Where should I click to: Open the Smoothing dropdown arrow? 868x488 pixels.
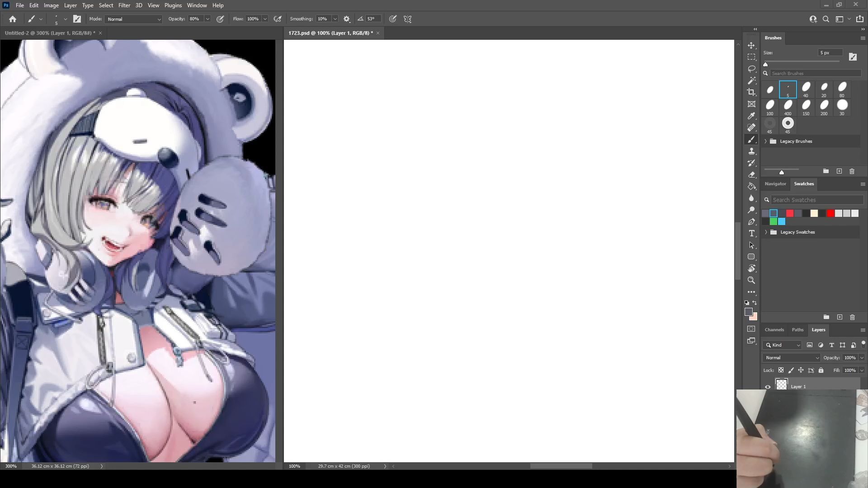click(x=335, y=19)
